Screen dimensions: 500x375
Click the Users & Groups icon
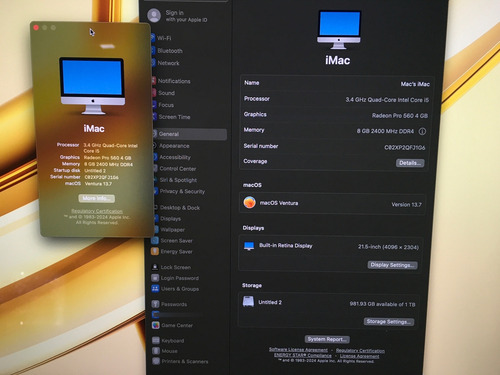coord(155,289)
